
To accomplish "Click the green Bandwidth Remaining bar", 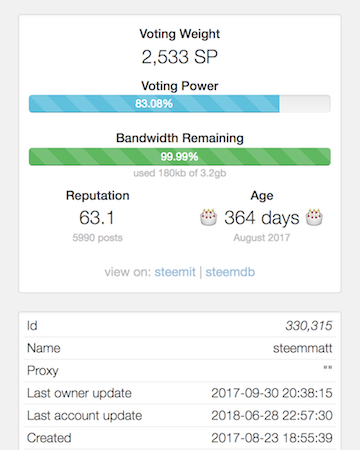I will [180, 157].
